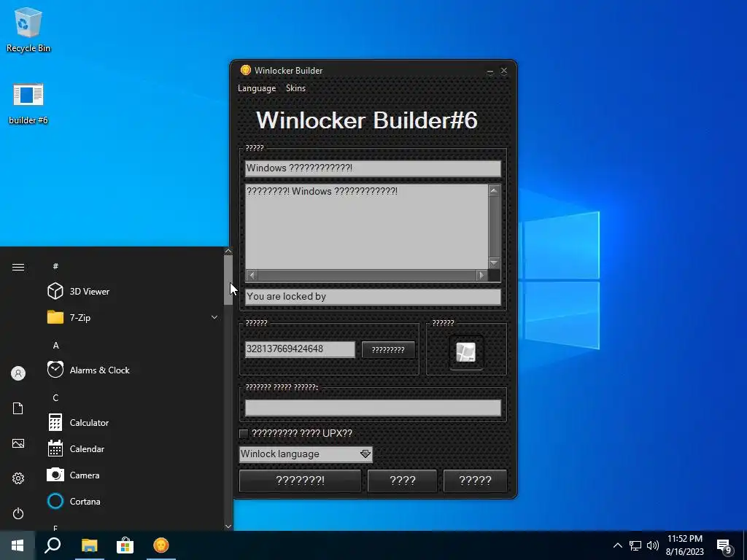Click the 'A' letter header in app list
Image resolution: width=747 pixels, height=560 pixels.
(x=55, y=345)
